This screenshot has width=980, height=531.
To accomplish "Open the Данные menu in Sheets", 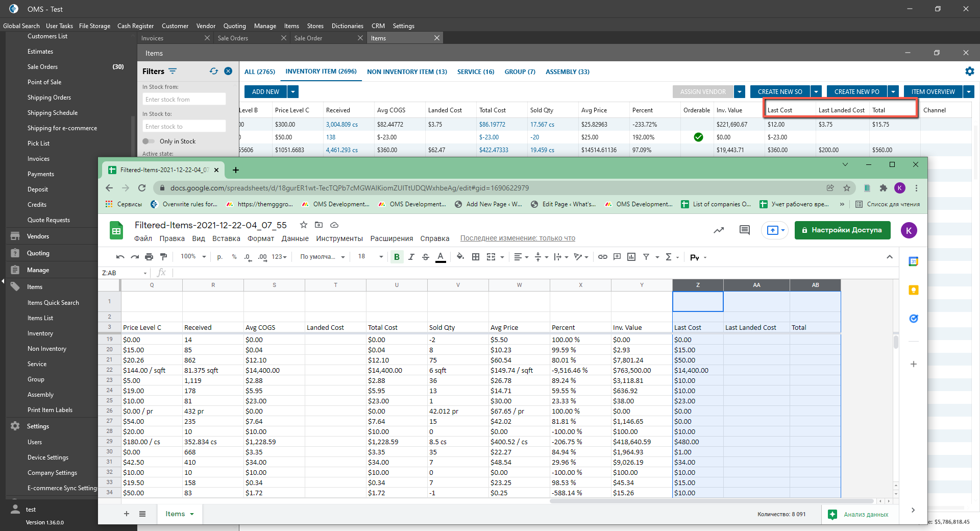I will click(x=295, y=238).
